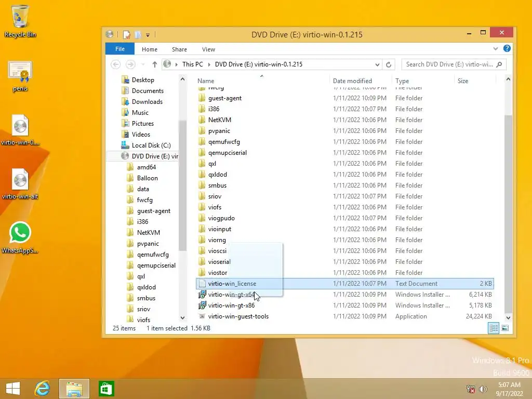Open the File tab
Screen dimensions: 532x399
[120, 49]
